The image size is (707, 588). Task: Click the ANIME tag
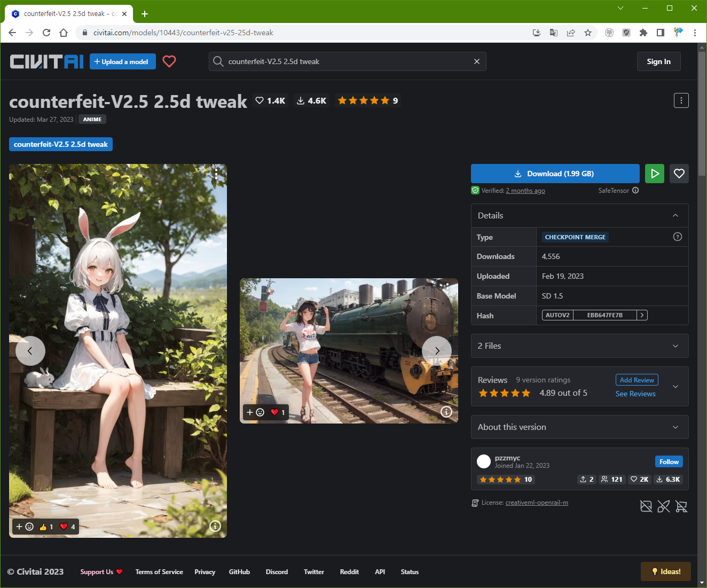pos(92,119)
